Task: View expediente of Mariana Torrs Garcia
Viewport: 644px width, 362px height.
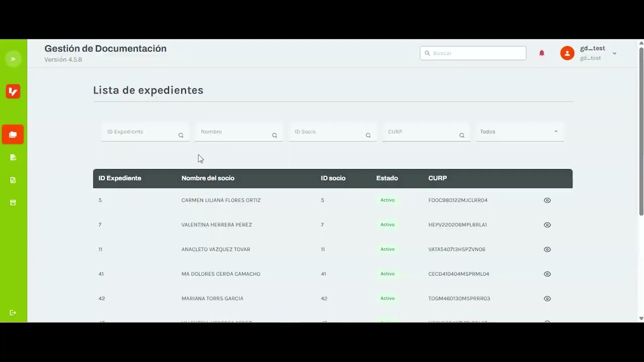Action: [x=547, y=298]
